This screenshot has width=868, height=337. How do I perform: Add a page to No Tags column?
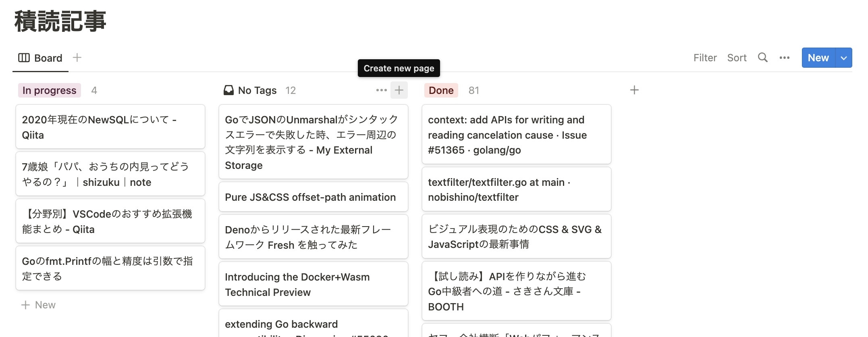[399, 90]
